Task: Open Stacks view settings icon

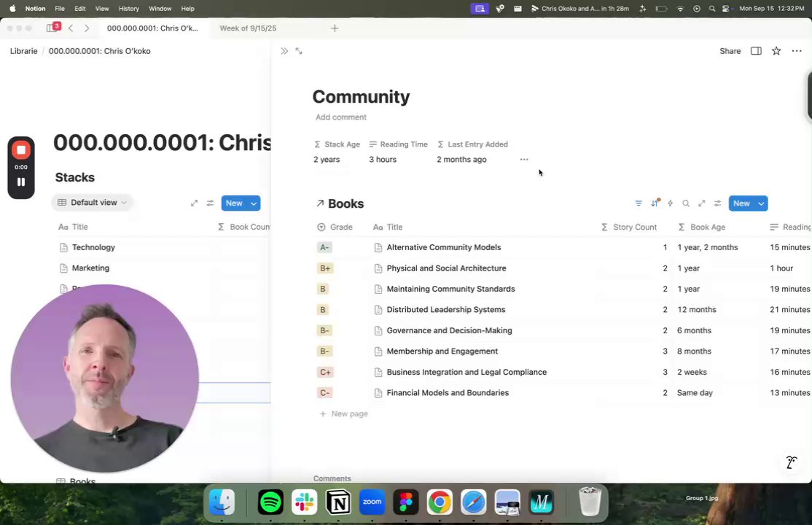Action: click(x=210, y=203)
